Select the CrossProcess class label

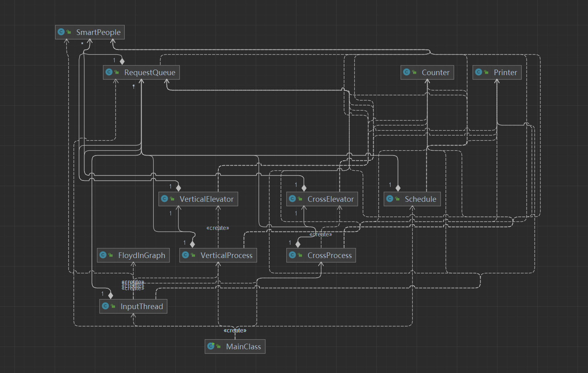tap(330, 255)
